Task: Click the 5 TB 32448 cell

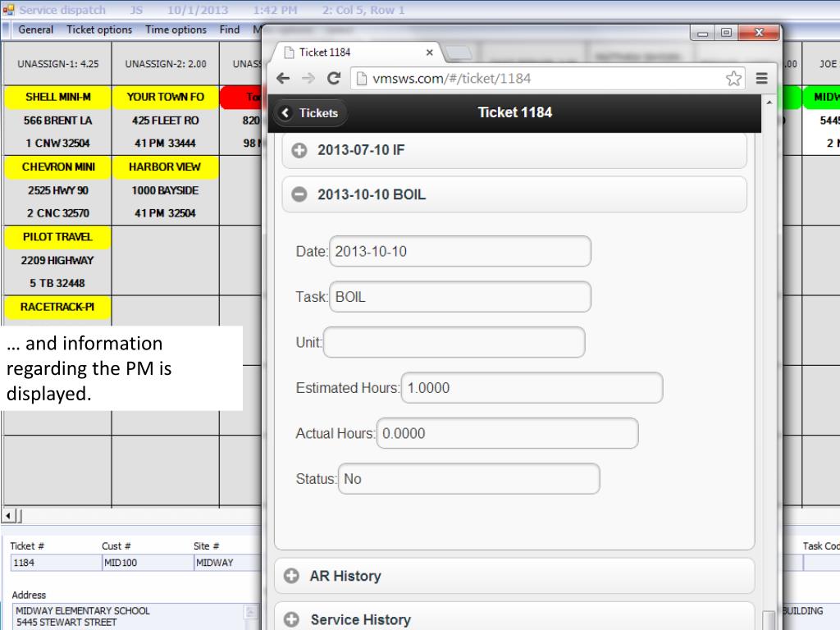Action: (x=58, y=283)
